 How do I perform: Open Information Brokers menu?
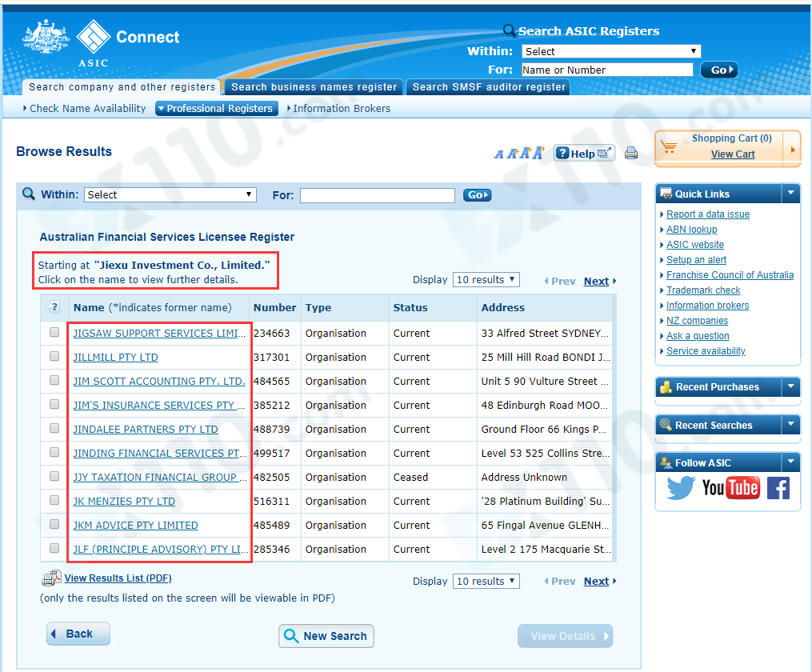click(x=338, y=108)
